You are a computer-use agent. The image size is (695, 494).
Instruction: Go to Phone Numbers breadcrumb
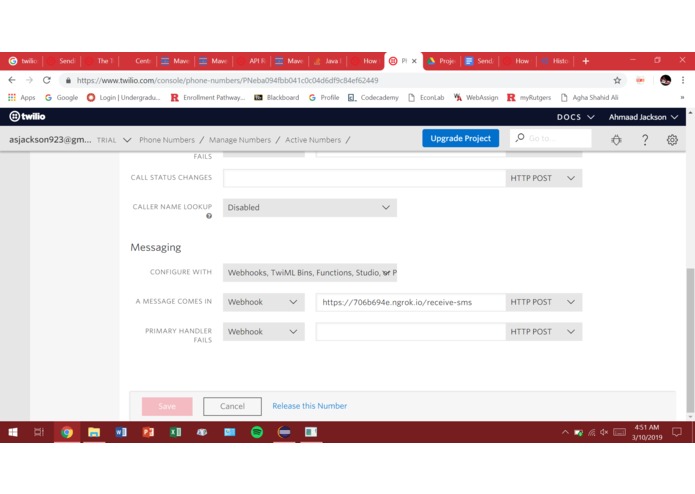pyautogui.click(x=167, y=140)
